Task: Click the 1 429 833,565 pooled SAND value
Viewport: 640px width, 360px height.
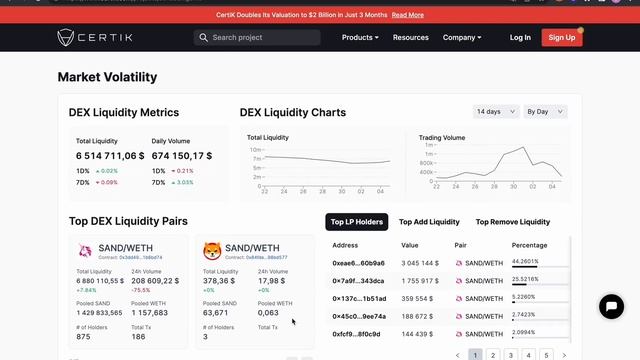Action: [x=99, y=313]
